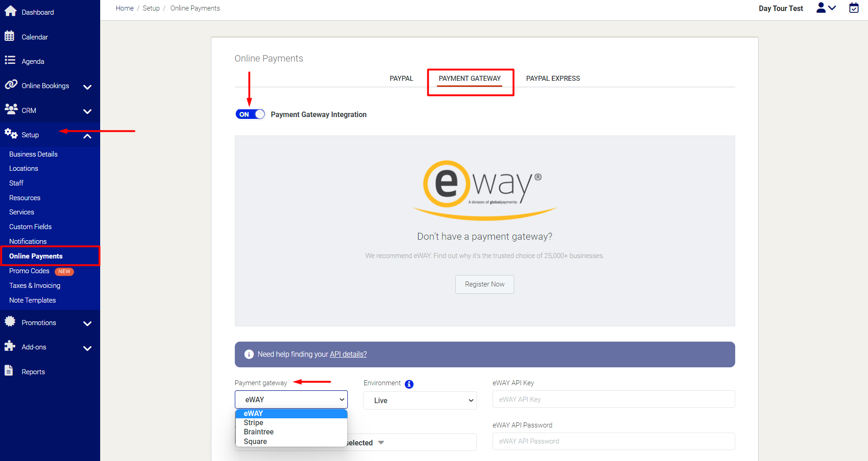This screenshot has width=868, height=461.
Task: Click the Setup gears icon
Action: coord(11,134)
